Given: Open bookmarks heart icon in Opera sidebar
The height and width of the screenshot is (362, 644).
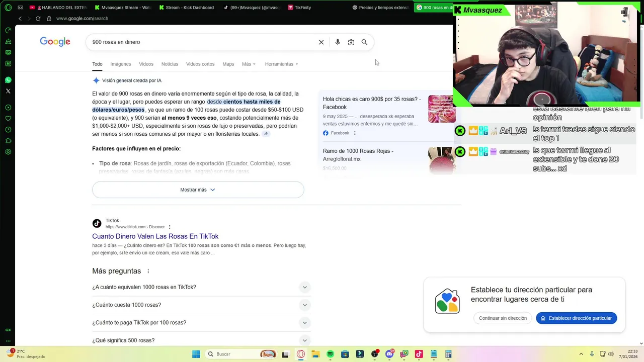Looking at the screenshot, I should pyautogui.click(x=8, y=119).
